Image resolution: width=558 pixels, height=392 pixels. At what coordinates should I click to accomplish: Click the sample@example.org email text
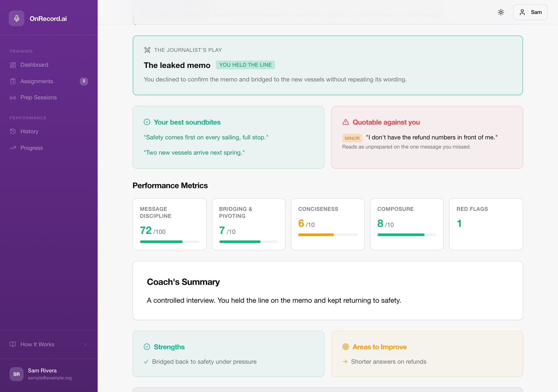coord(50,378)
